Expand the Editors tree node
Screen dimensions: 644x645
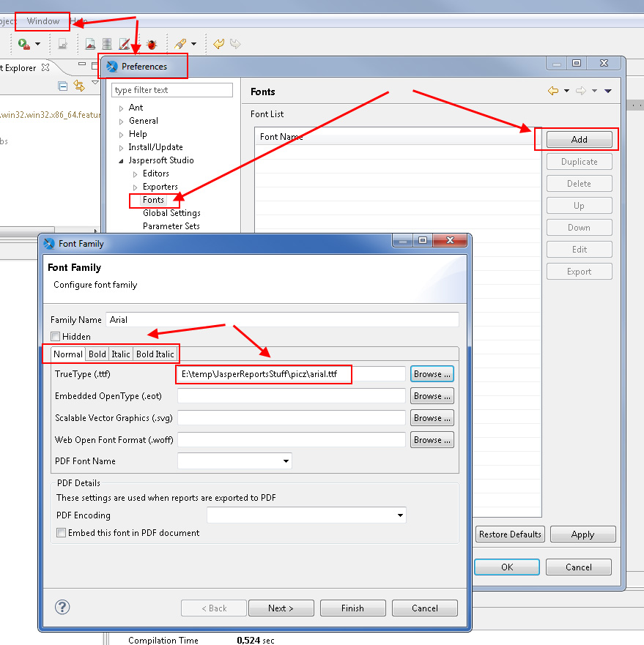[x=135, y=174]
